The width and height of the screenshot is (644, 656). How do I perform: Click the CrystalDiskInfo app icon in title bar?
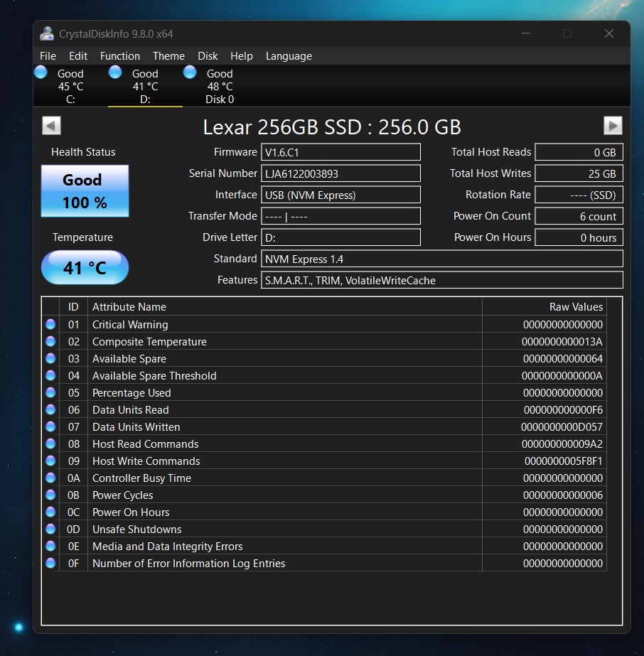tap(47, 34)
